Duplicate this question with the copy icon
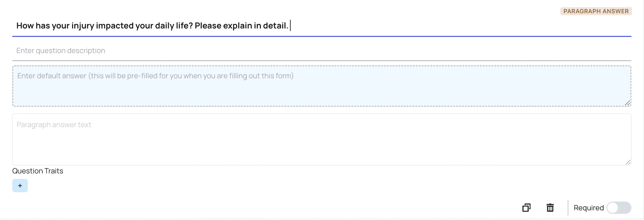The height and width of the screenshot is (220, 644). 526,208
